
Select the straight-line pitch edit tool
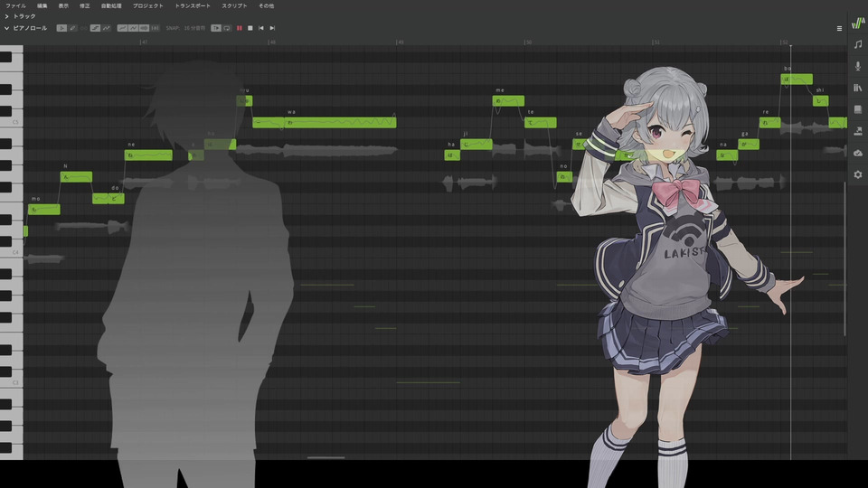pyautogui.click(x=95, y=28)
